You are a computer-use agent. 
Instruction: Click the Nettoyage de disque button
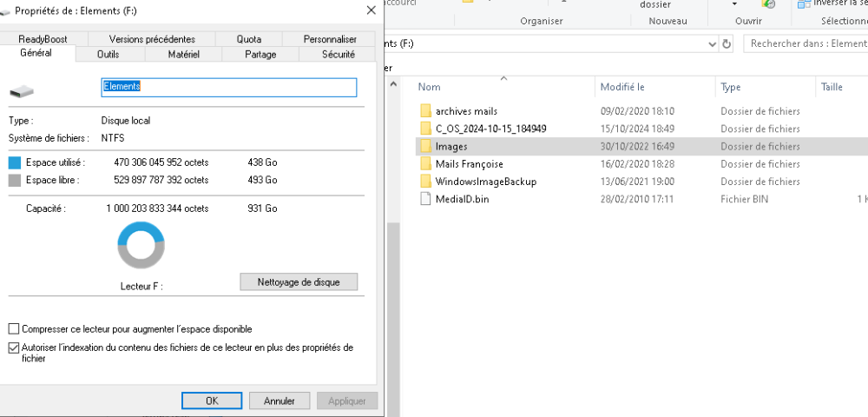click(299, 282)
